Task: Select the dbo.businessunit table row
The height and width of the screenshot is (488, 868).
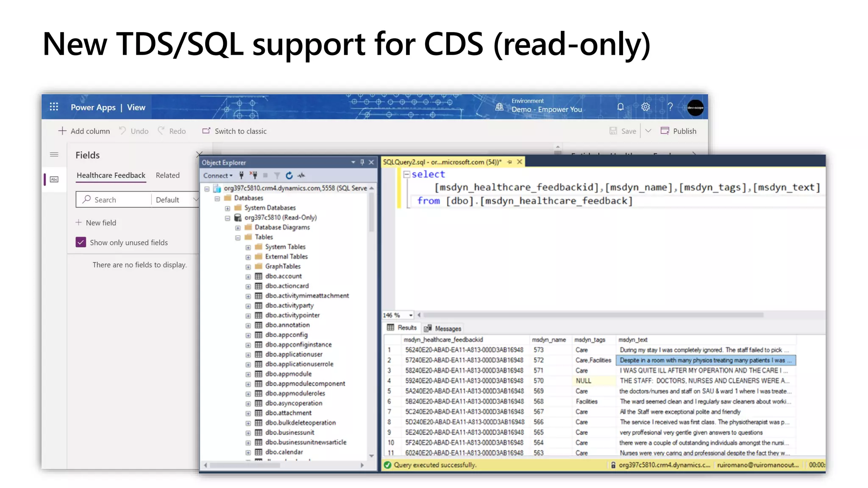Action: [x=289, y=433]
